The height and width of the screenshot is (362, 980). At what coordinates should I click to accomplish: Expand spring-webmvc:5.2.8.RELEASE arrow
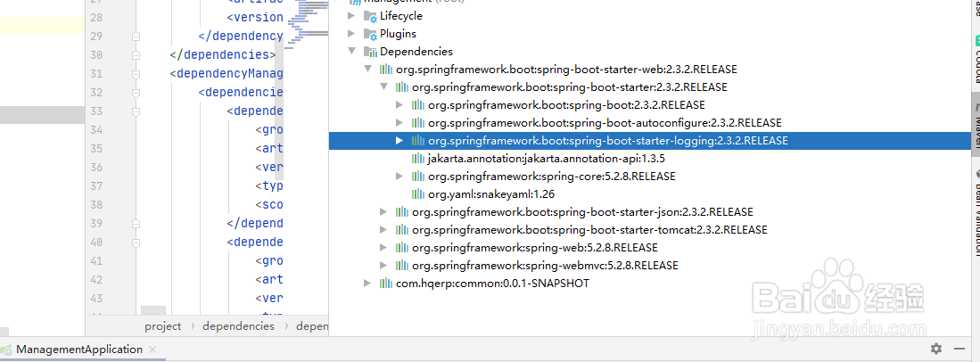click(383, 265)
